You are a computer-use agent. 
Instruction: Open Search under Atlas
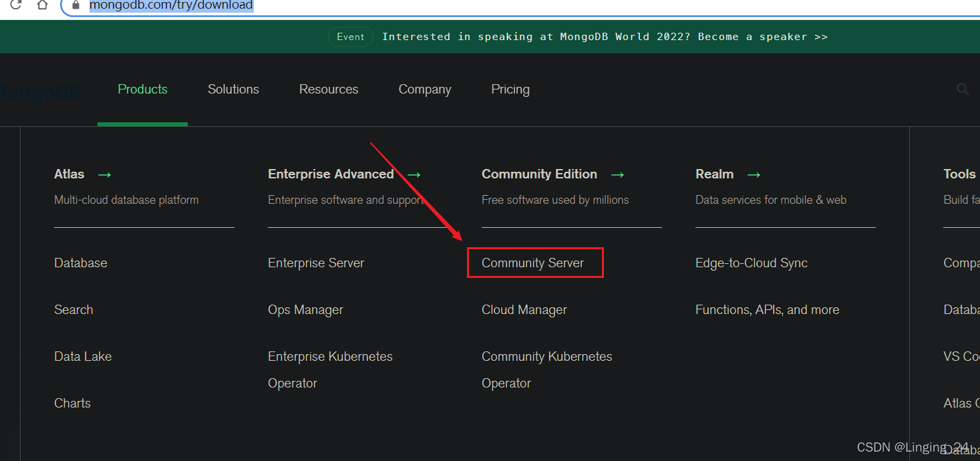(73, 309)
